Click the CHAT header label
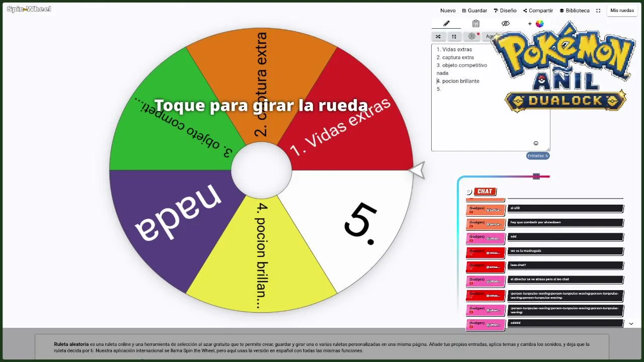 [x=485, y=192]
